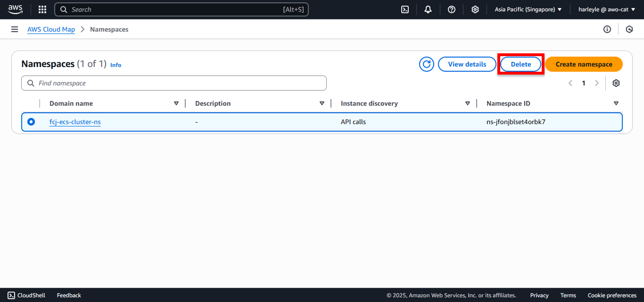Click the AWS Cloud Map breadcrumb
This screenshot has height=302, width=644.
click(51, 29)
